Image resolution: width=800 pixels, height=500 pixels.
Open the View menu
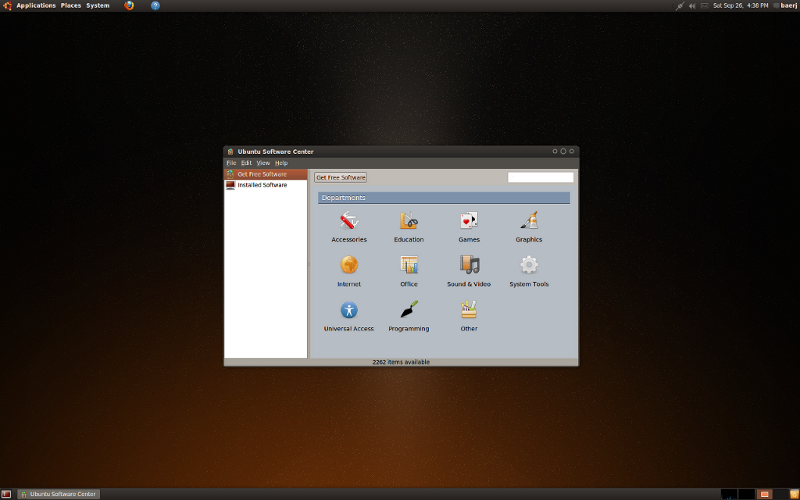[x=263, y=163]
